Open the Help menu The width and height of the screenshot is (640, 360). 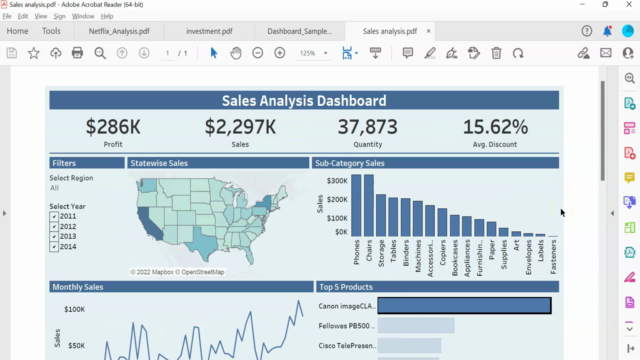(107, 16)
